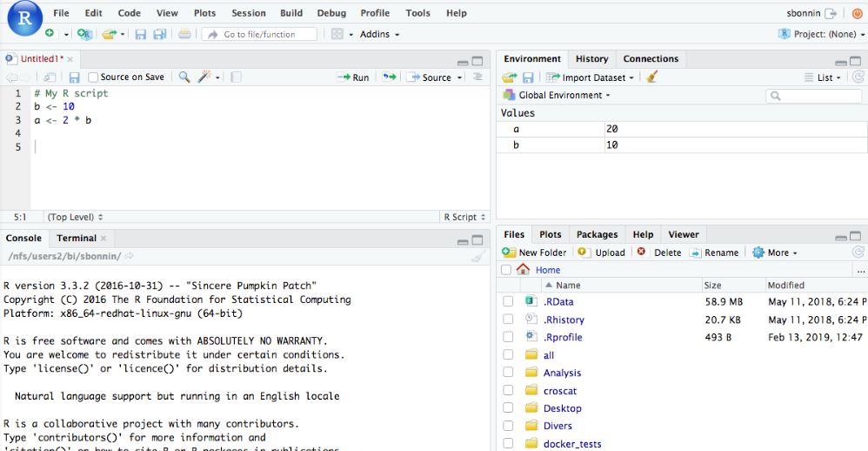
Task: Switch to the Packages tab
Action: (x=597, y=234)
